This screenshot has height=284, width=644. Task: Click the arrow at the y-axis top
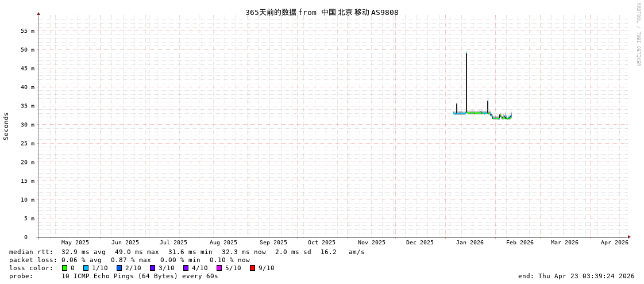tap(38, 13)
